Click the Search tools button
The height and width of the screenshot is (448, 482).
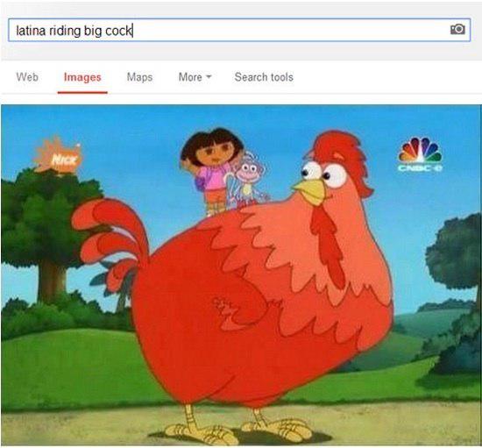click(264, 77)
